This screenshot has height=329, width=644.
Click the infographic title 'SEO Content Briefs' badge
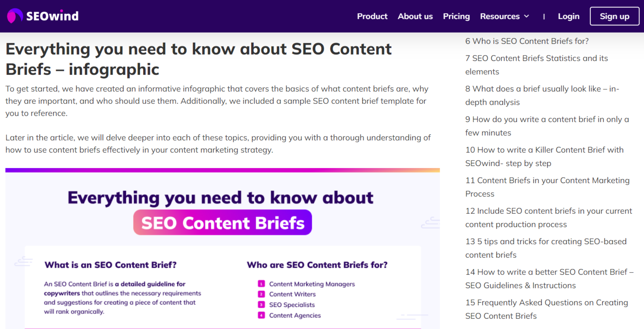pyautogui.click(x=223, y=222)
